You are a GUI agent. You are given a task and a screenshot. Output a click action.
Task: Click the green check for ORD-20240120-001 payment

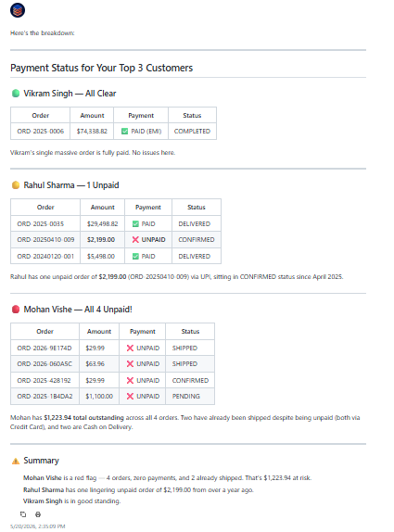tap(135, 256)
